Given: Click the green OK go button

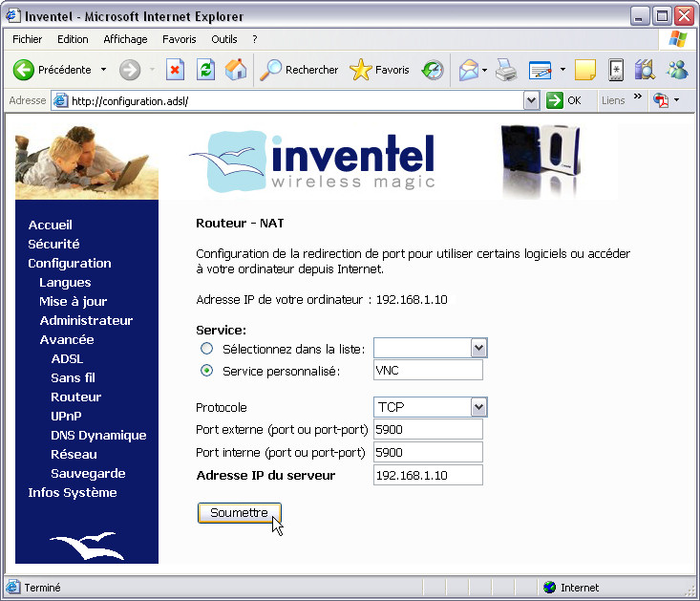Looking at the screenshot, I should click(563, 100).
